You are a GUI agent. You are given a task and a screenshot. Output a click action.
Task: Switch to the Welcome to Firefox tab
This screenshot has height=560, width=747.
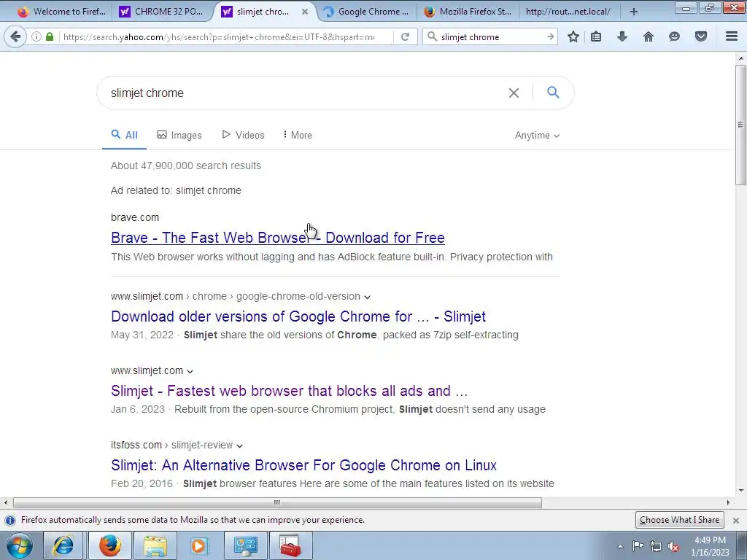61,12
